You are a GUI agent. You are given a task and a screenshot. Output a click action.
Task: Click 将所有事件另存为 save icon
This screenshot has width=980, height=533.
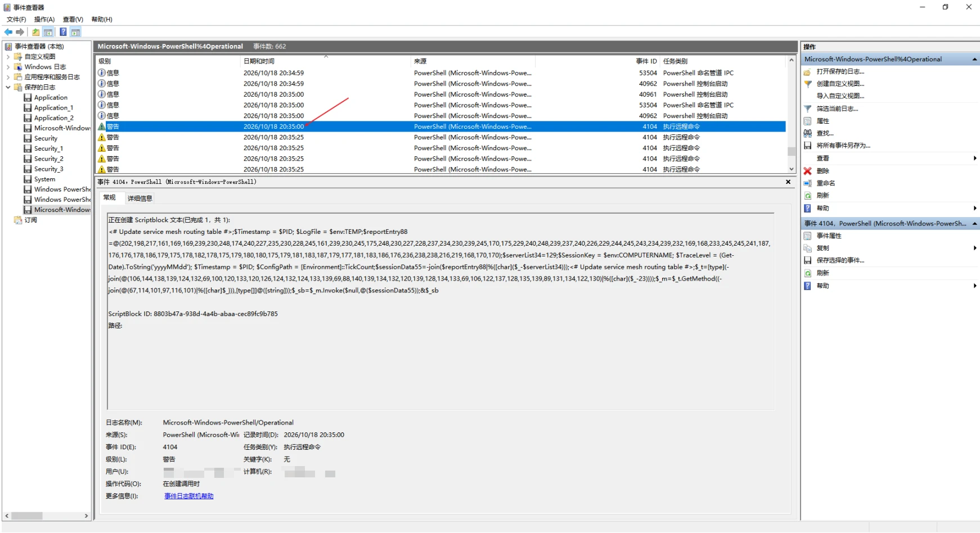807,146
